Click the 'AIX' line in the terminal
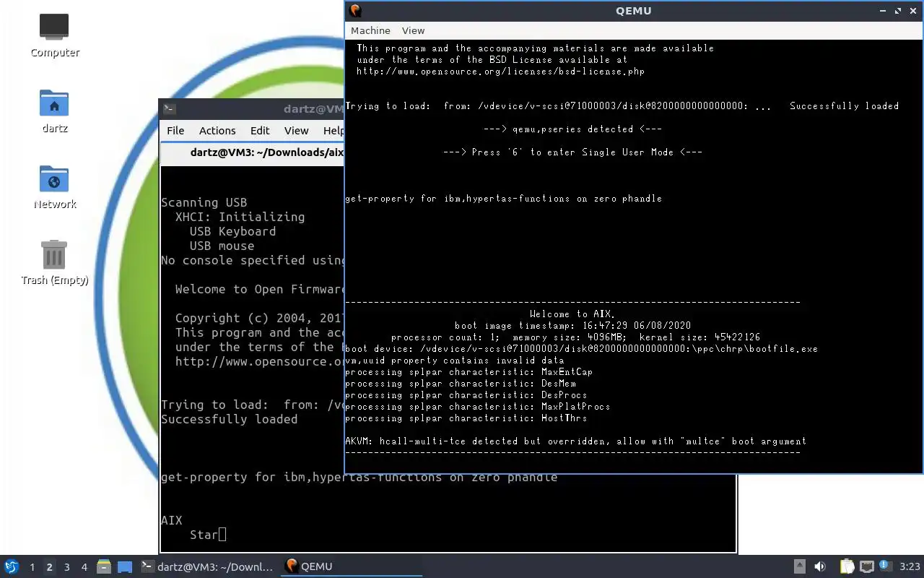924x578 pixels. point(172,520)
